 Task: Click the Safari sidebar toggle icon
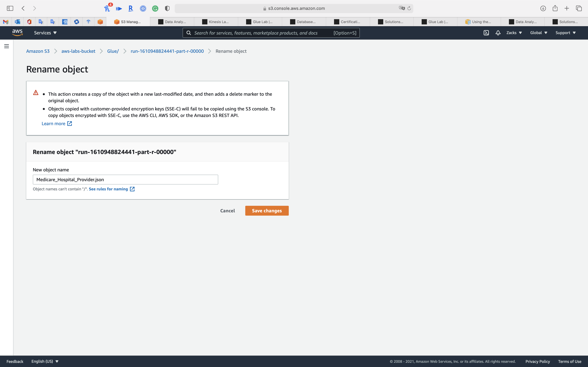click(10, 8)
